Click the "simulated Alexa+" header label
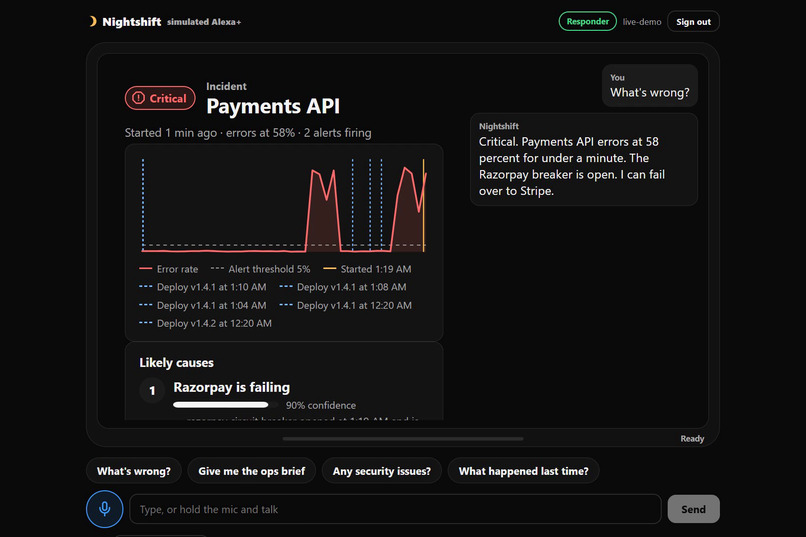This screenshot has height=537, width=806. coord(204,22)
